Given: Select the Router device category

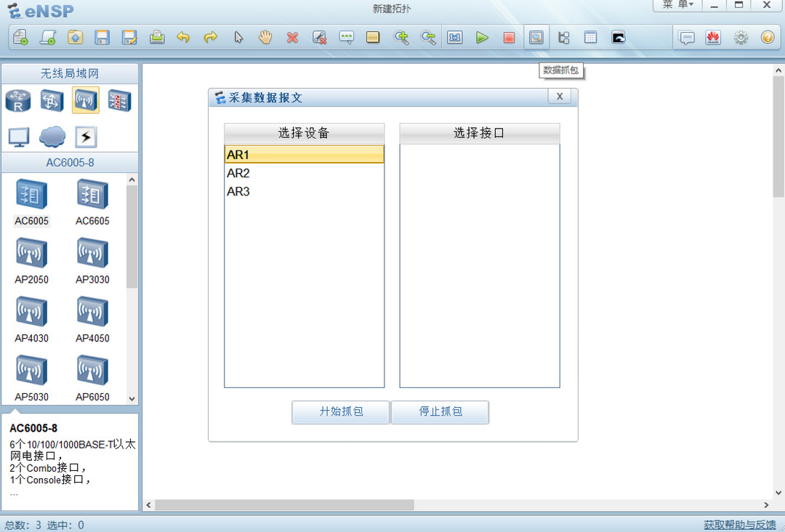Looking at the screenshot, I should coord(17,100).
